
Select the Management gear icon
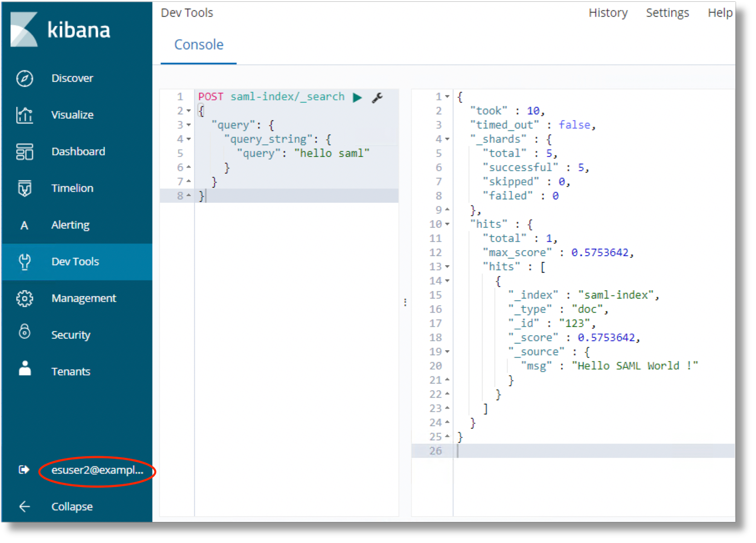click(24, 298)
